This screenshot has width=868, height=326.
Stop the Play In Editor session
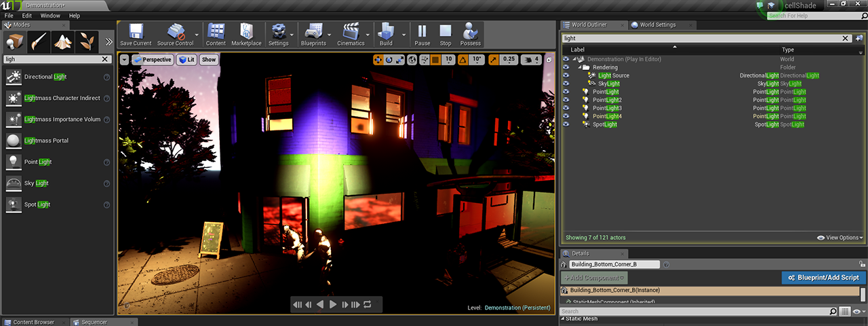pos(446,34)
